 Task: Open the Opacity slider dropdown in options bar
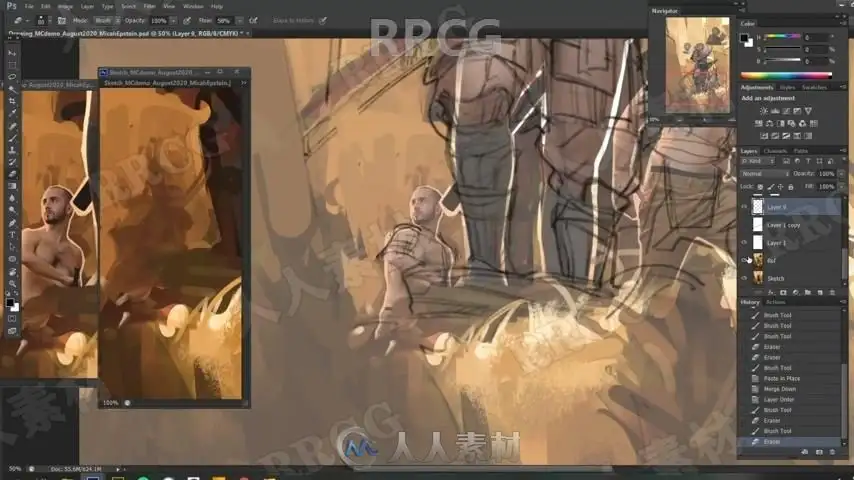(x=173, y=21)
